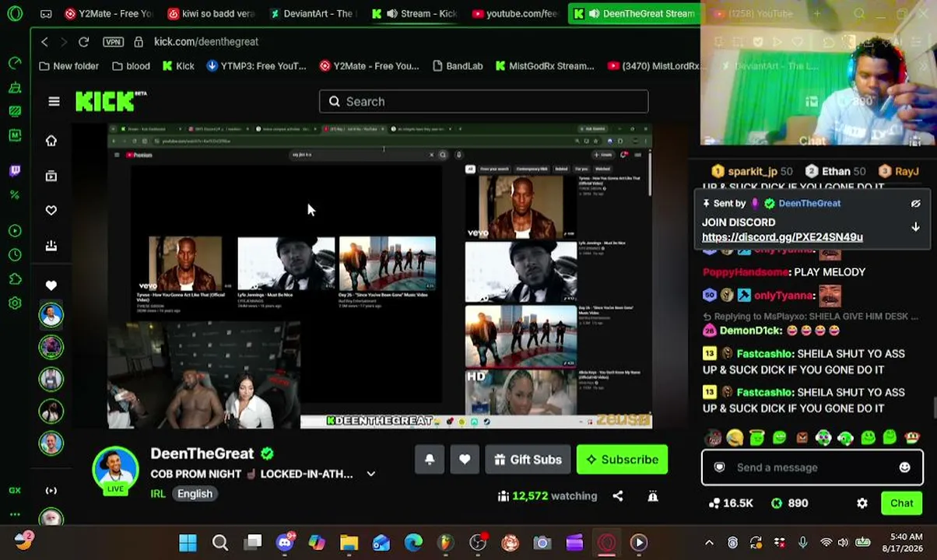The image size is (937, 560).
Task: Click the live stream video player
Action: tap(380, 276)
